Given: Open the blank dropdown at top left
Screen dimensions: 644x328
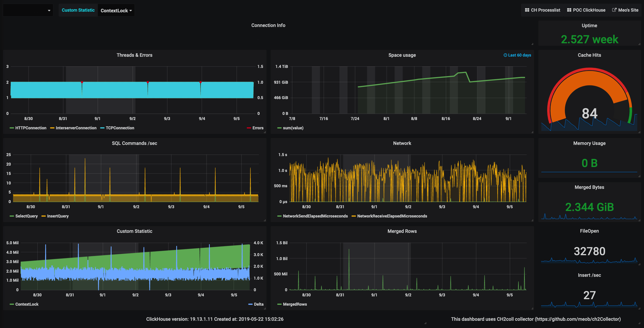Looking at the screenshot, I should pos(28,10).
